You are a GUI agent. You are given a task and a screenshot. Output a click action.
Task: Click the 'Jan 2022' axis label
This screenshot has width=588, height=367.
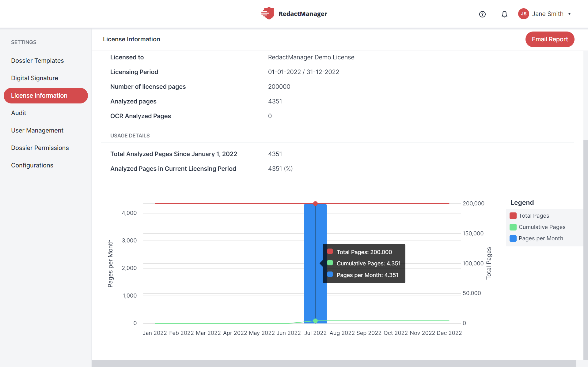pos(155,333)
